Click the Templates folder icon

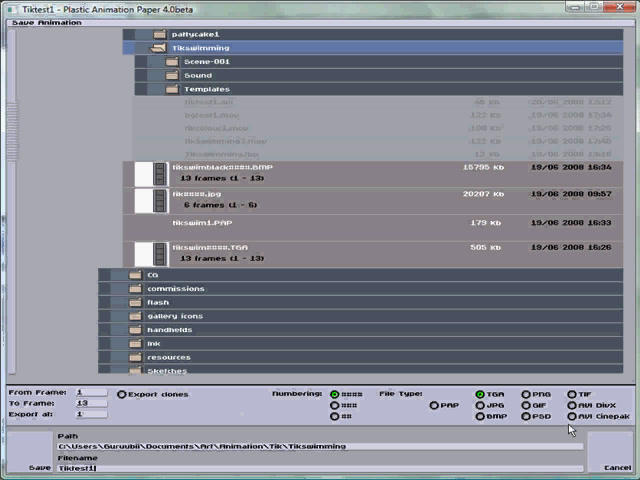[x=172, y=89]
